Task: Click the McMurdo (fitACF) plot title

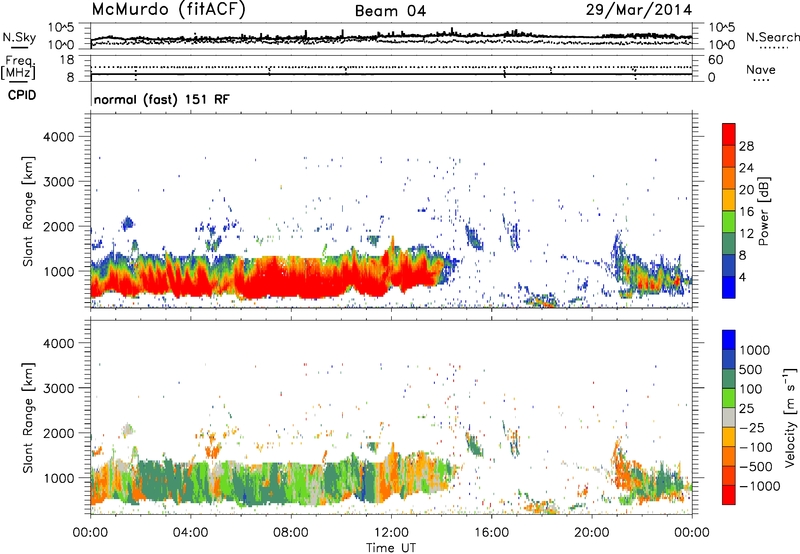Action: click(168, 10)
